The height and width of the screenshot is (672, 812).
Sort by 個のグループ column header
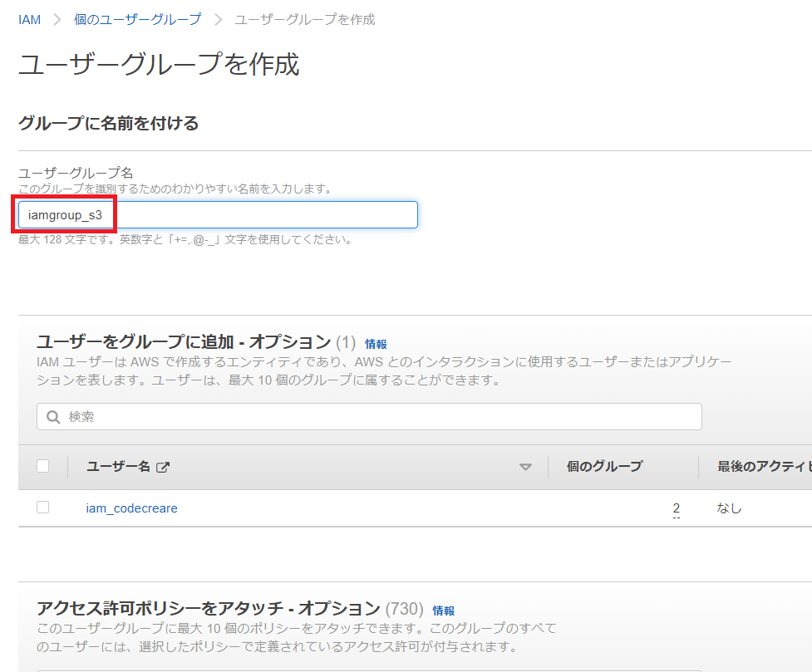pos(604,467)
